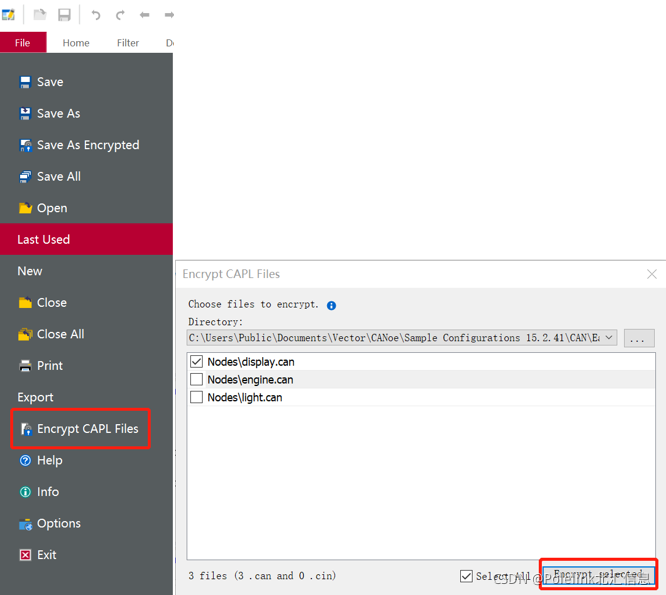Check the Nodes\engine.can checkbox
This screenshot has width=666, height=595.
(196, 379)
